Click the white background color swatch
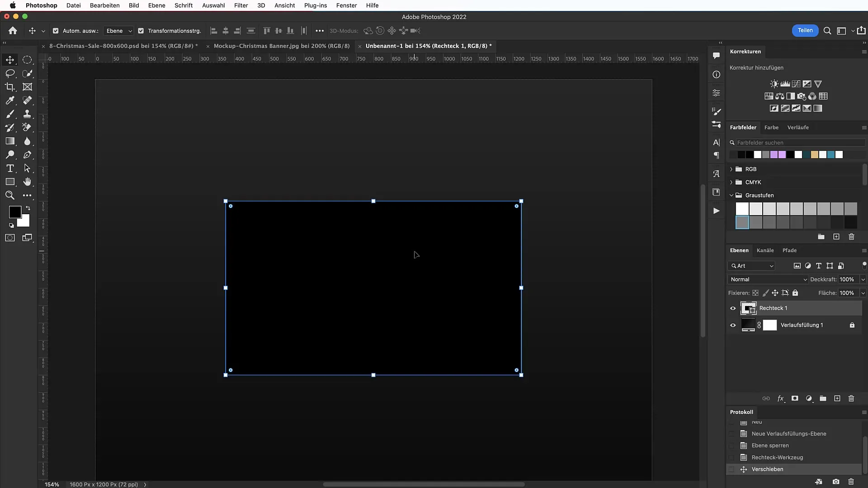This screenshot has height=488, width=868. (x=25, y=222)
